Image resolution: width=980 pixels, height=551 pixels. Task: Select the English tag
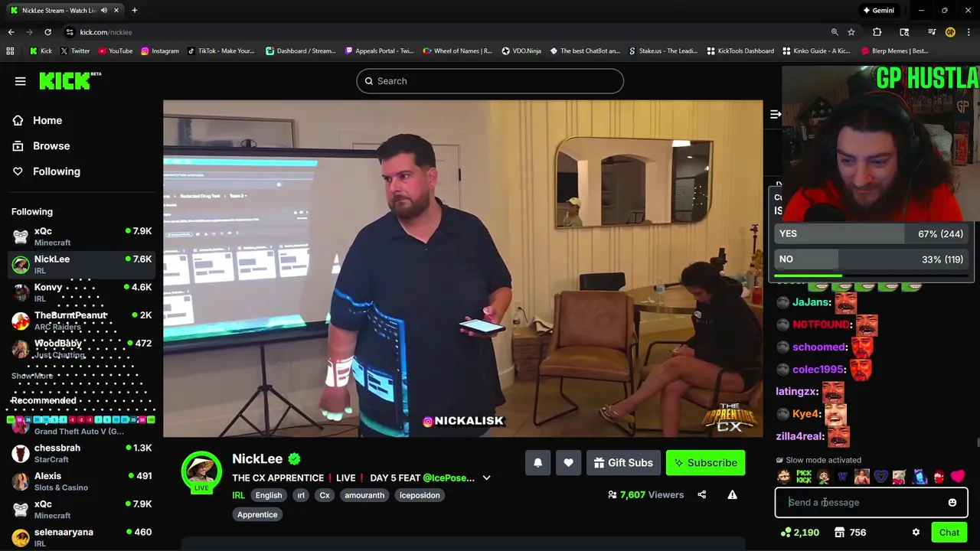click(x=269, y=495)
